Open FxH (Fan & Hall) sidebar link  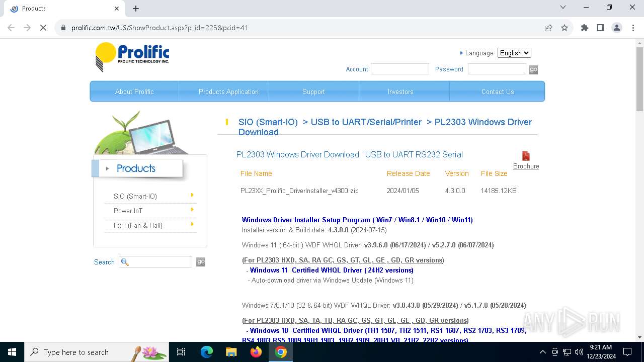pyautogui.click(x=138, y=225)
